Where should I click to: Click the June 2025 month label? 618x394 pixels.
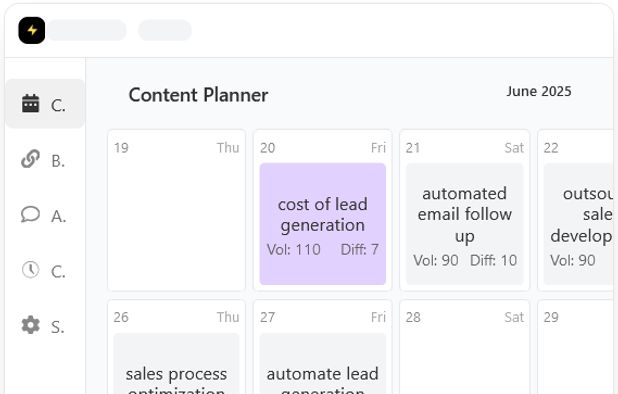(x=539, y=91)
